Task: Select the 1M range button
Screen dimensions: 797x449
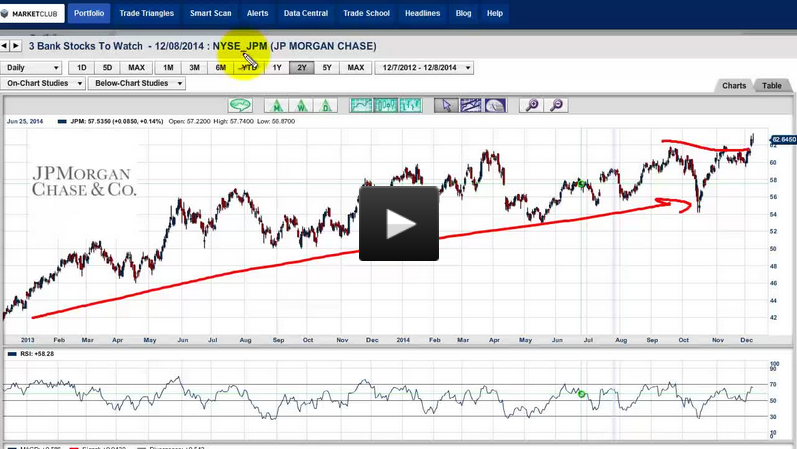Action: point(168,68)
